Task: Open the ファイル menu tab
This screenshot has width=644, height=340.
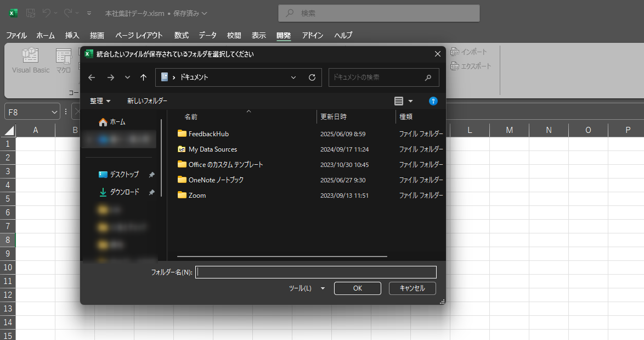Action: coord(16,35)
